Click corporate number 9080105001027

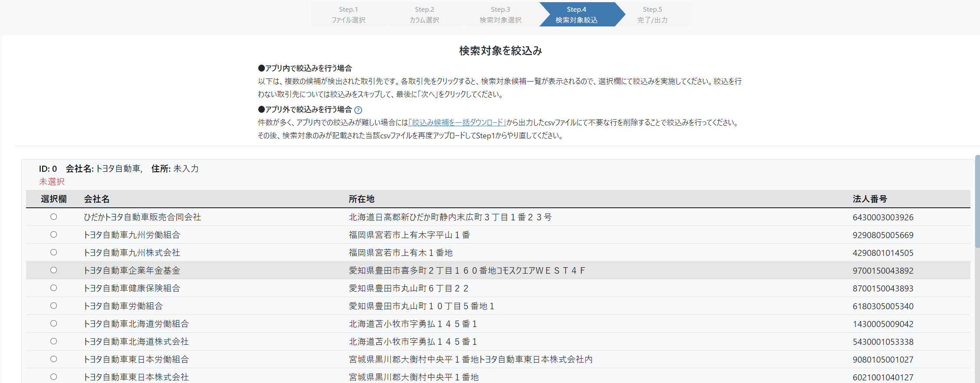pyautogui.click(x=883, y=360)
